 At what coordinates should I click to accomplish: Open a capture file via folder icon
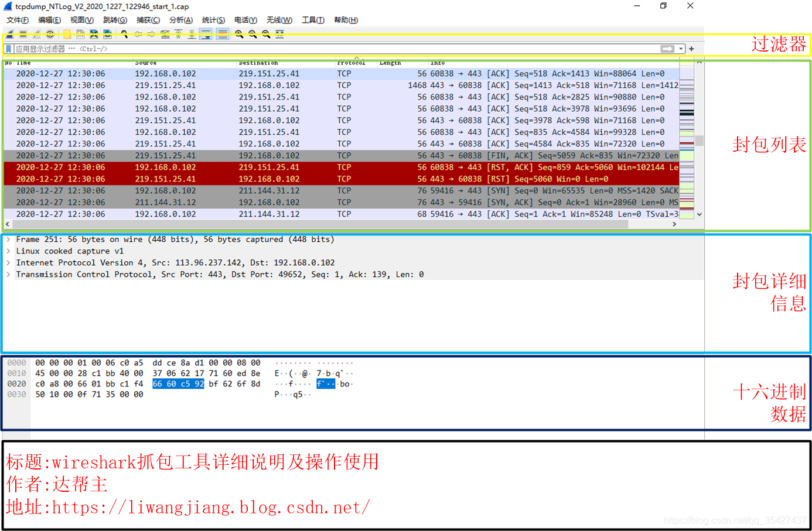click(67, 35)
